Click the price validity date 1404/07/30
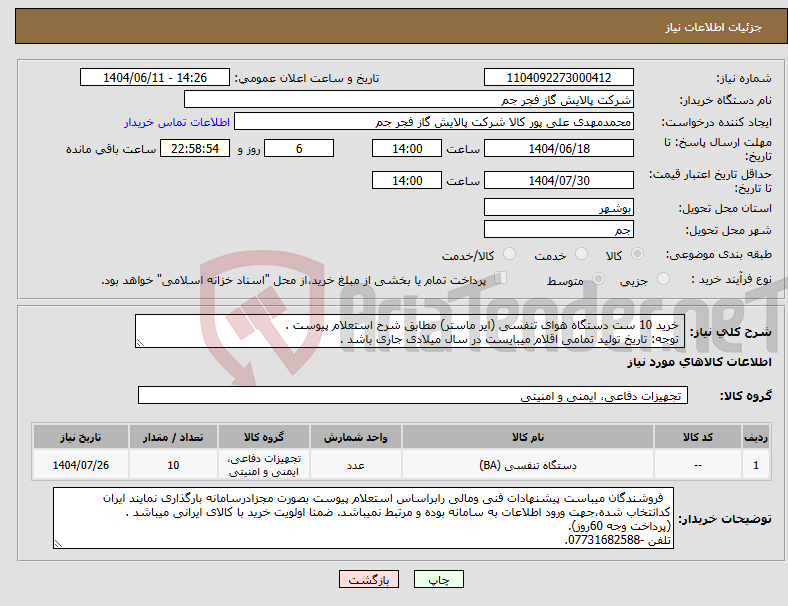 [x=558, y=180]
